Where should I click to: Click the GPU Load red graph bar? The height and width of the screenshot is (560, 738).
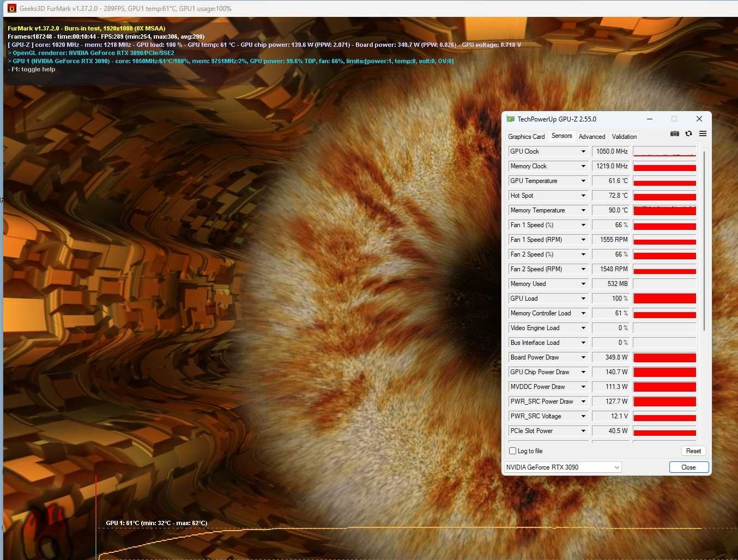[x=664, y=299]
